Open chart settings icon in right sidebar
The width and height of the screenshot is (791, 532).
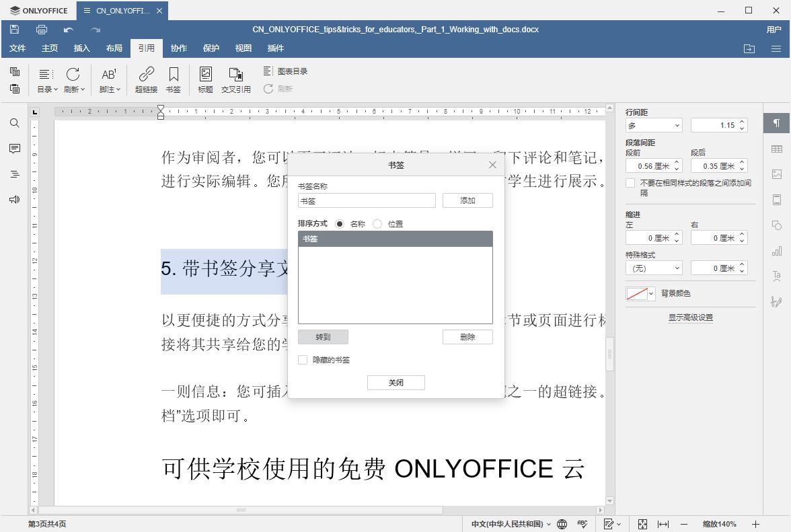pos(776,250)
